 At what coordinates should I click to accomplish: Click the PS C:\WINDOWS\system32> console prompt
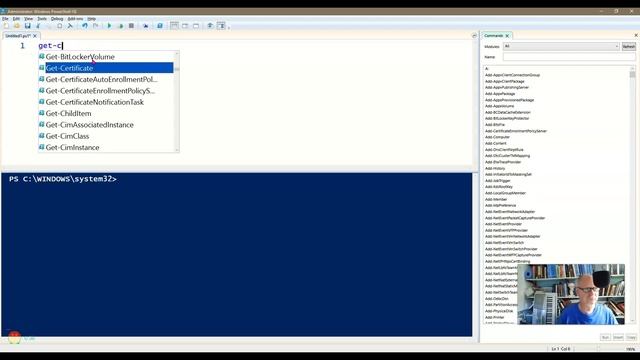point(63,179)
